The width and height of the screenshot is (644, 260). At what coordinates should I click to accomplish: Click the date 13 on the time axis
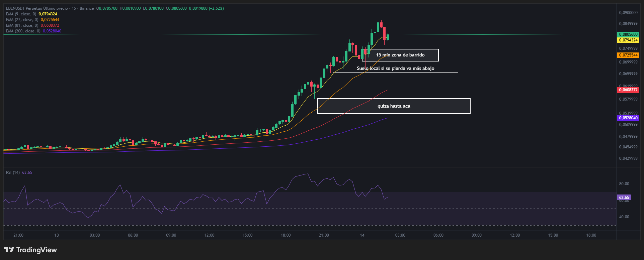pyautogui.click(x=57, y=235)
